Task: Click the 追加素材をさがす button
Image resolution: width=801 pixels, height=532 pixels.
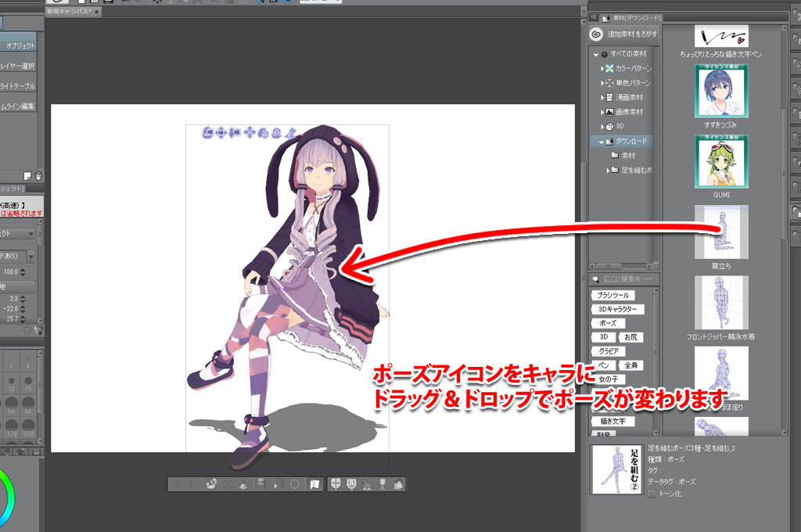Action: click(624, 34)
